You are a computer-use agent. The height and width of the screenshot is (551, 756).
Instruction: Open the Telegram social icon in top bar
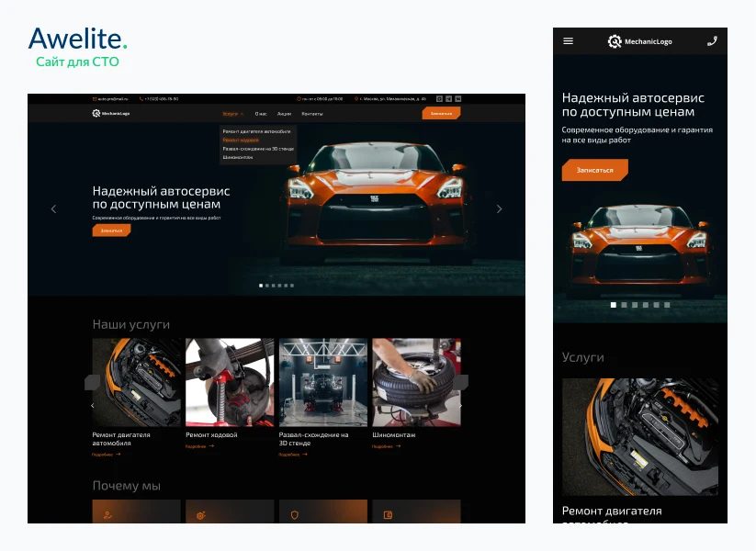(x=449, y=99)
